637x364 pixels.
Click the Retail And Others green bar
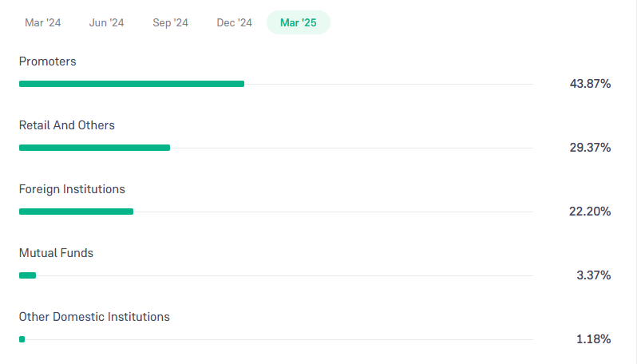tap(95, 148)
